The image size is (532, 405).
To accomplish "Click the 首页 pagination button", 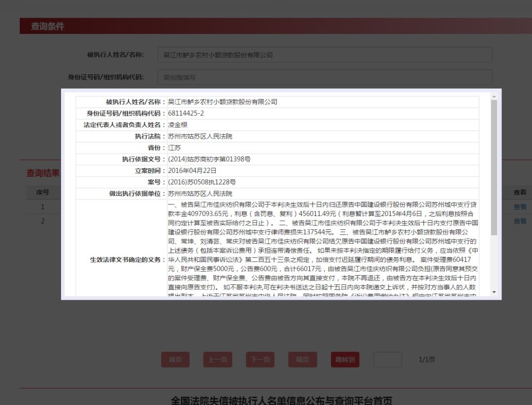I will (175, 360).
